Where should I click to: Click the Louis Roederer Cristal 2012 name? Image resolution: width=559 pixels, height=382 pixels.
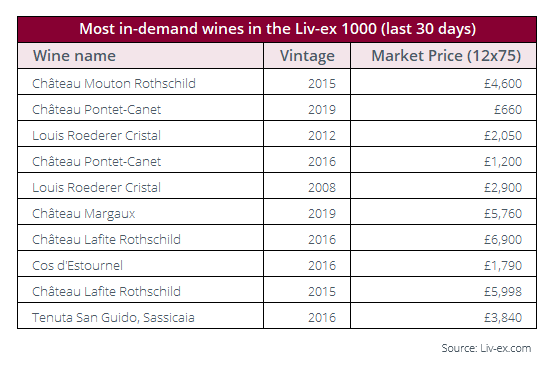click(x=96, y=135)
